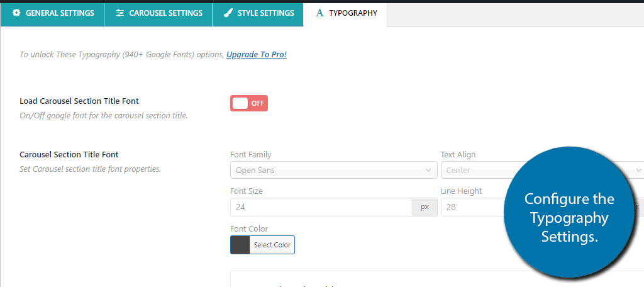Switch to the Carousel Settings tab
644x287 pixels.
[x=158, y=13]
